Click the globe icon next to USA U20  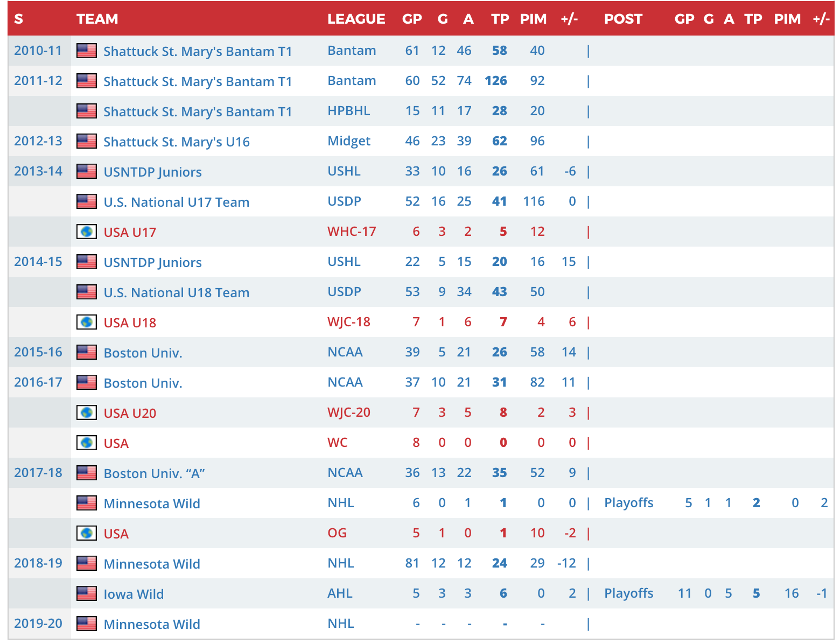pyautogui.click(x=87, y=412)
